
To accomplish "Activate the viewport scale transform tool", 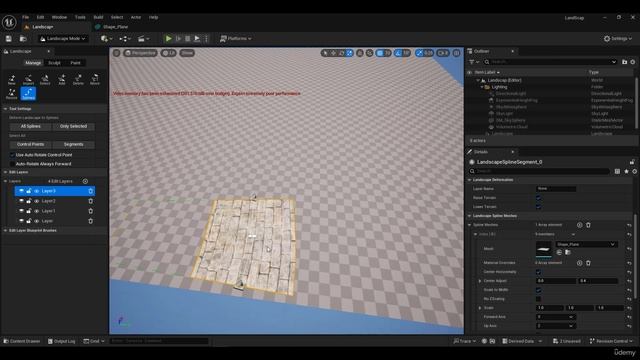I will 349,53.
